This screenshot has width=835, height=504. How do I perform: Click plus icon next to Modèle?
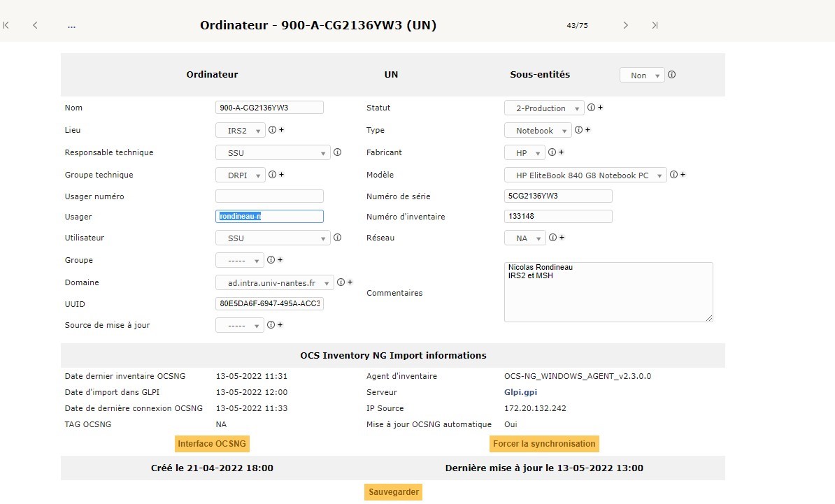click(x=683, y=175)
